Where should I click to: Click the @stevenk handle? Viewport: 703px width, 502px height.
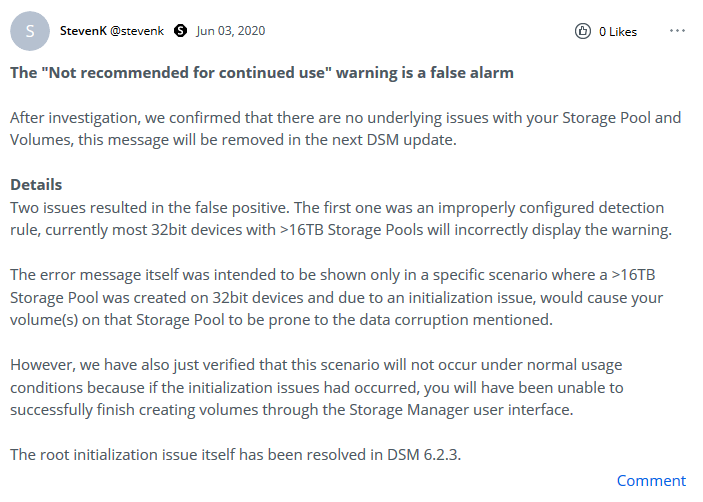coord(137,30)
